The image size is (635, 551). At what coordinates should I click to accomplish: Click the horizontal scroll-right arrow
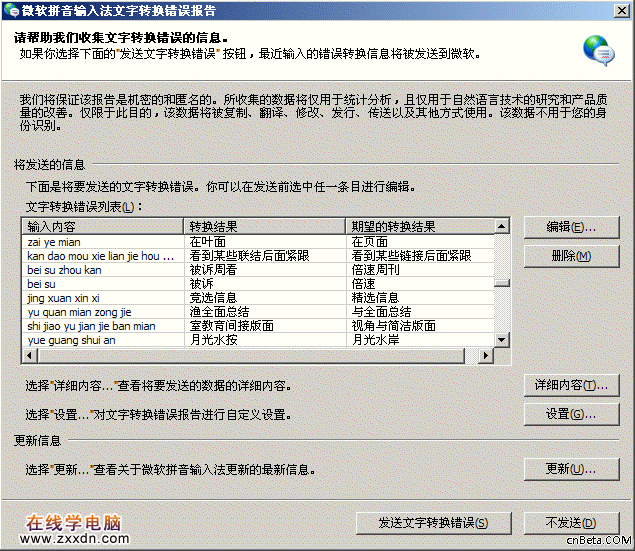(x=486, y=355)
